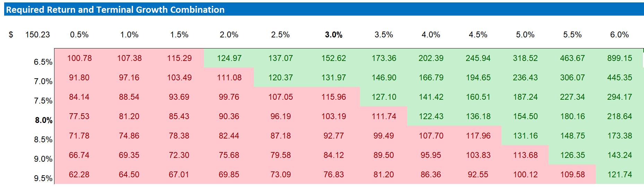Click the cell with value 131.16
The height and width of the screenshot is (187, 644).
click(x=525, y=136)
